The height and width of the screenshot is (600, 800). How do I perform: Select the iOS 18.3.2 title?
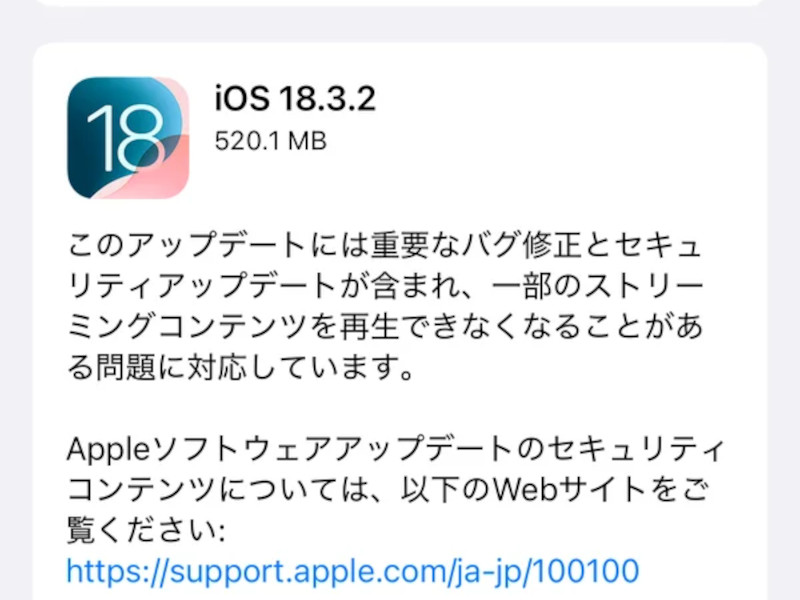coord(295,97)
